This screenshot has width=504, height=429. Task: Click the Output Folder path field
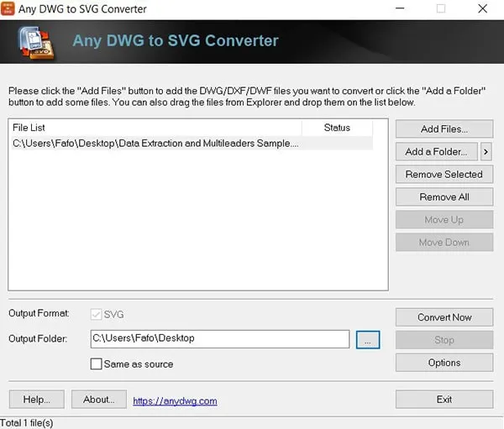coord(220,339)
